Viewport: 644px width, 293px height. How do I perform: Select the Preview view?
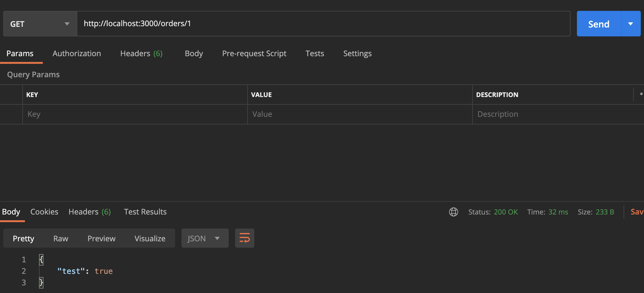[x=102, y=238]
